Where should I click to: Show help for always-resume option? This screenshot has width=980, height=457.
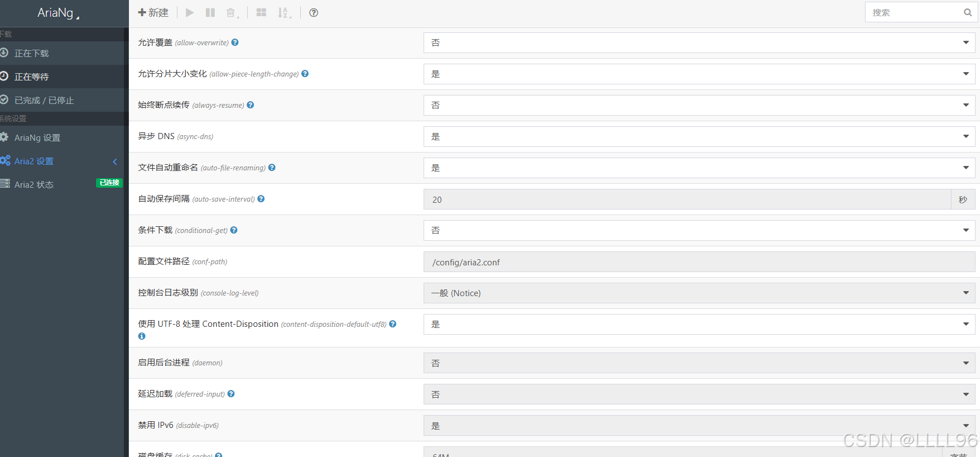pyautogui.click(x=250, y=105)
